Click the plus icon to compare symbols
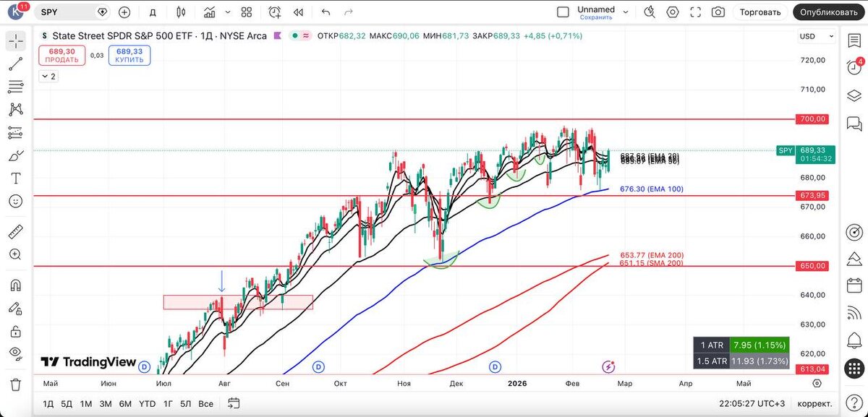The width and height of the screenshot is (868, 417). tap(124, 12)
